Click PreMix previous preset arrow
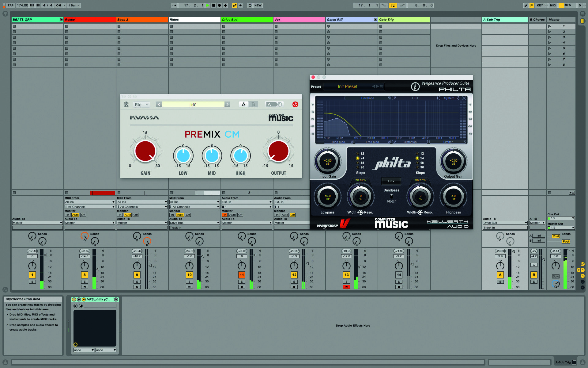588x368 pixels. [159, 104]
